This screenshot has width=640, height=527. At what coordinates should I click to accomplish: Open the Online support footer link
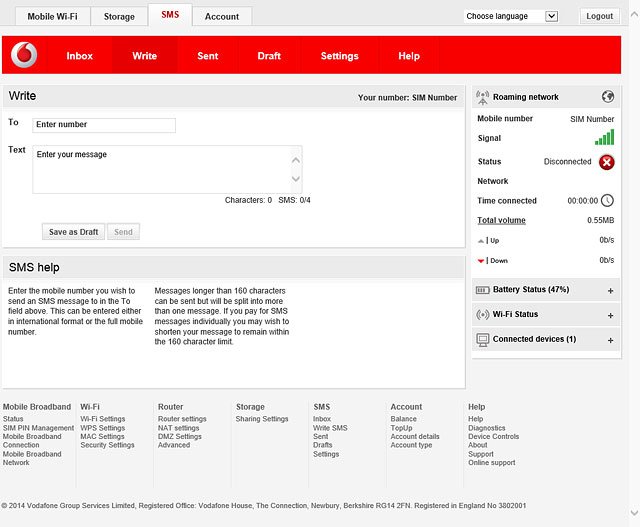491,463
